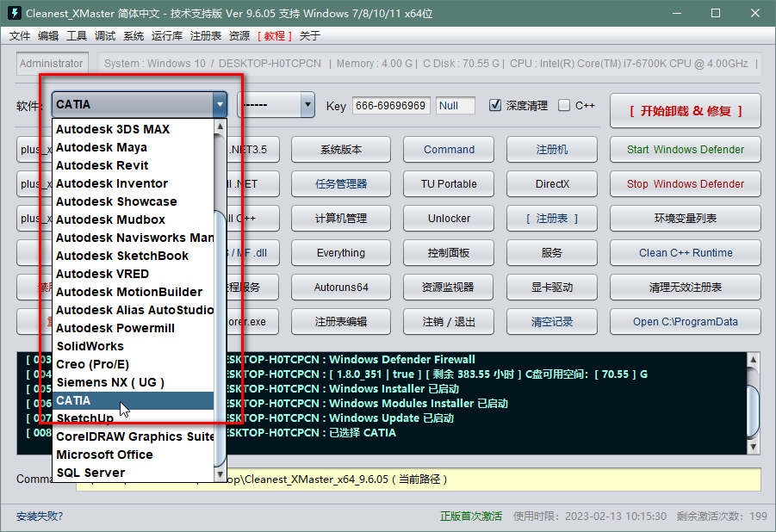Launch Autoruns64 button
This screenshot has height=532, width=776.
click(x=341, y=287)
